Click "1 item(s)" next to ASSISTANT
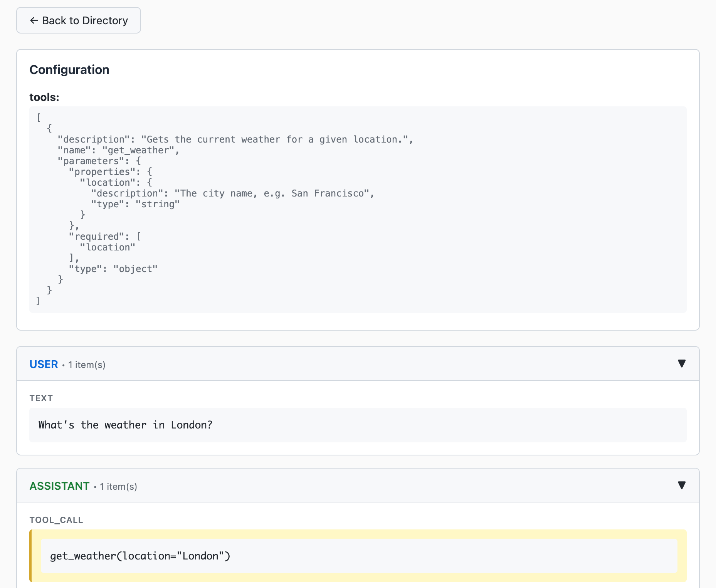716x588 pixels. [118, 486]
